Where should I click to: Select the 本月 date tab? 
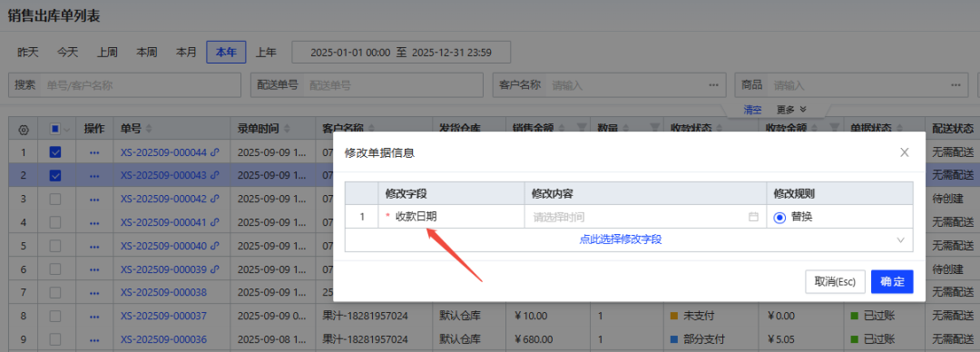[x=186, y=53]
